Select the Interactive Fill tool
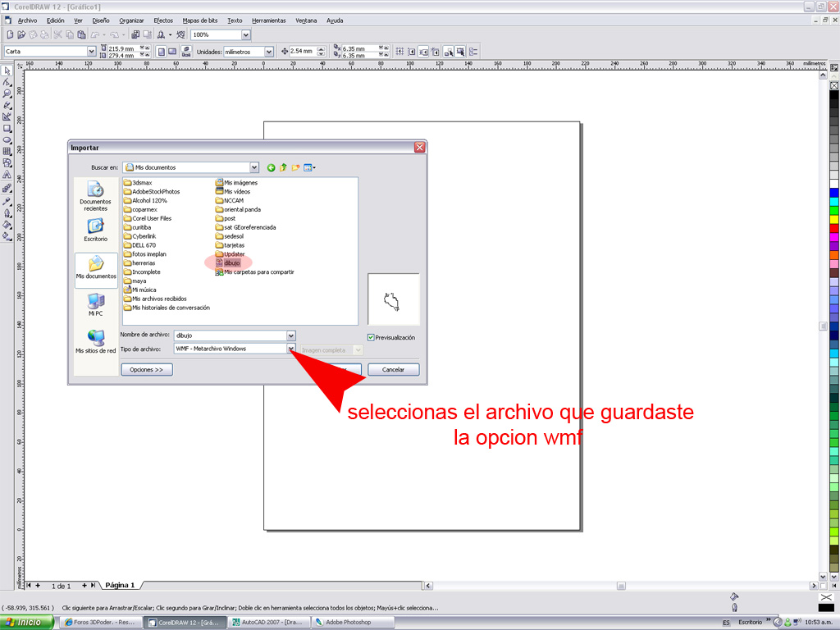The height and width of the screenshot is (630, 840). [x=7, y=235]
